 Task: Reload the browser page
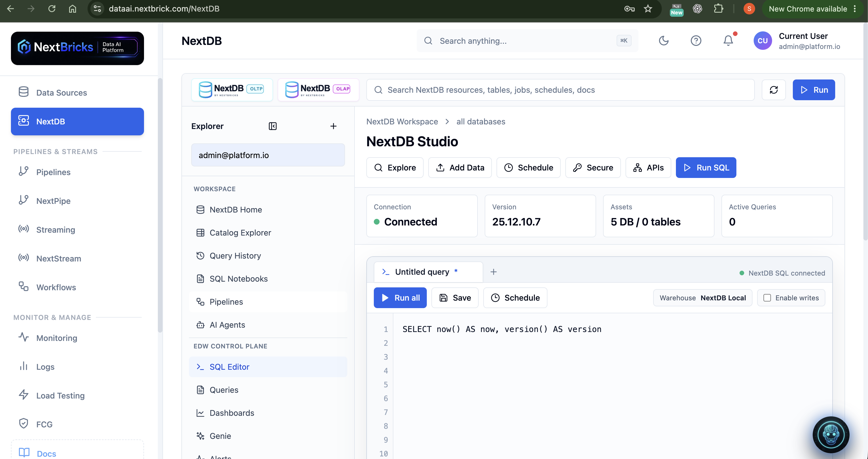tap(52, 9)
